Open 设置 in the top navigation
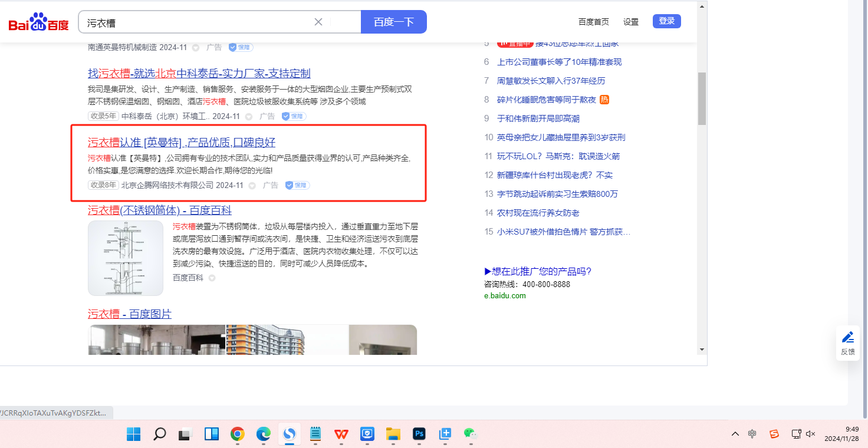 click(x=631, y=22)
